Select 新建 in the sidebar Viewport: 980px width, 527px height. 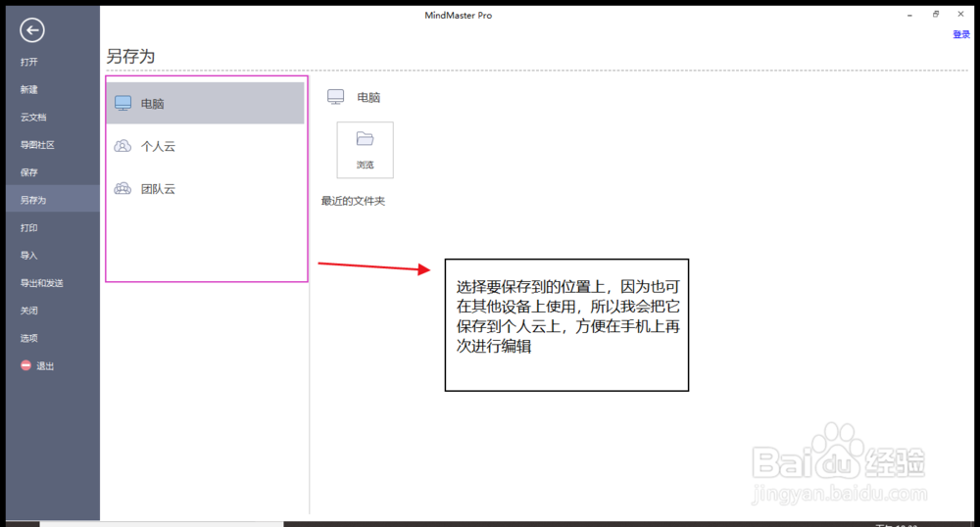28,89
